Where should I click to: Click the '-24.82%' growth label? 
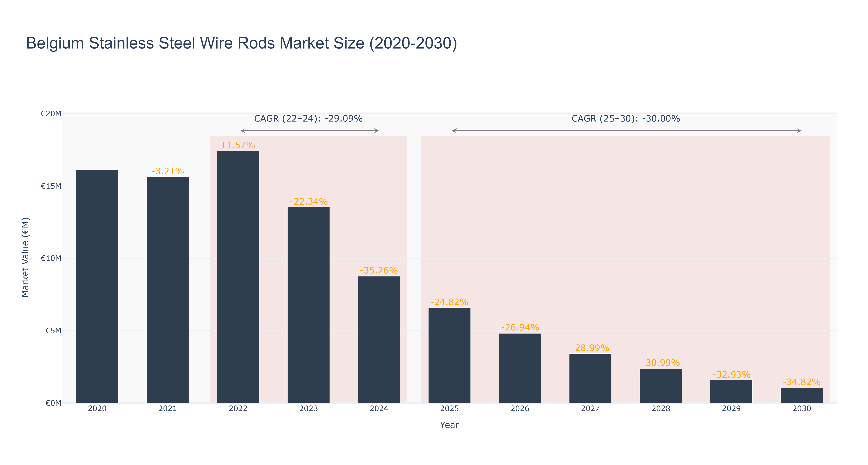449,302
